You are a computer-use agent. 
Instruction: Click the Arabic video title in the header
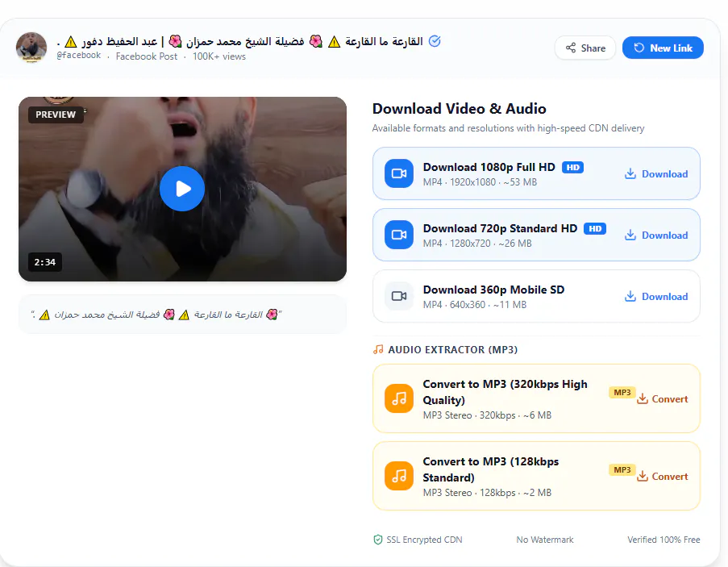[240, 41]
